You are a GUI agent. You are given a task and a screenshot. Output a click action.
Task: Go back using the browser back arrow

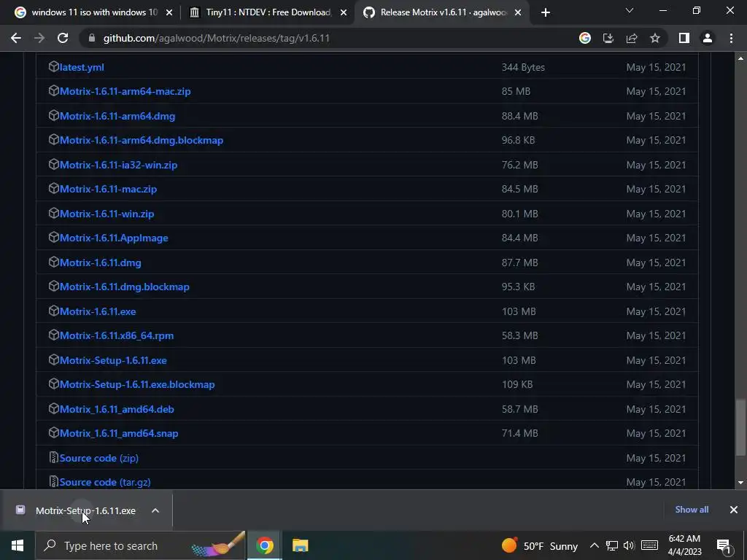16,38
